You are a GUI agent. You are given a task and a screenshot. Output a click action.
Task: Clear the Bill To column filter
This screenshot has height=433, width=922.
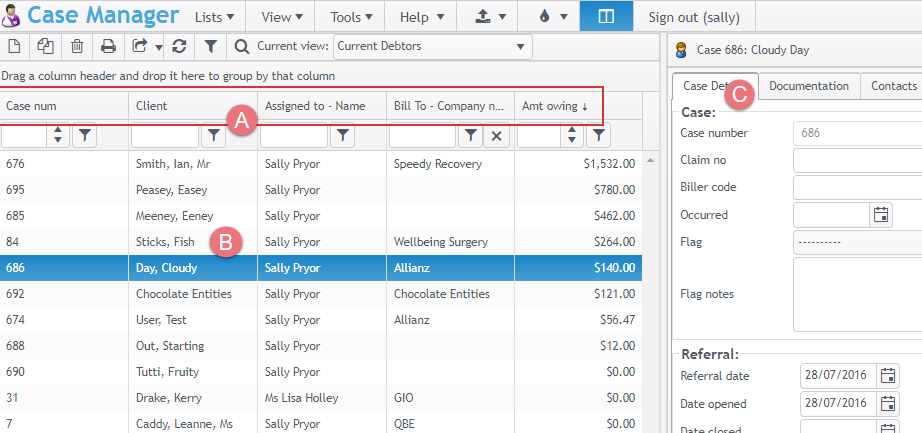(x=497, y=136)
